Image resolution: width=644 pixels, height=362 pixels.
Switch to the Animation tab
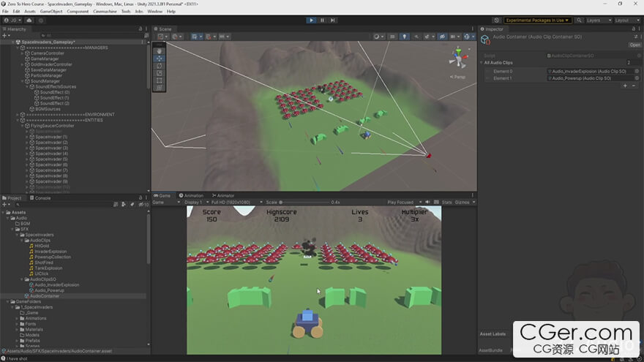tap(191, 195)
